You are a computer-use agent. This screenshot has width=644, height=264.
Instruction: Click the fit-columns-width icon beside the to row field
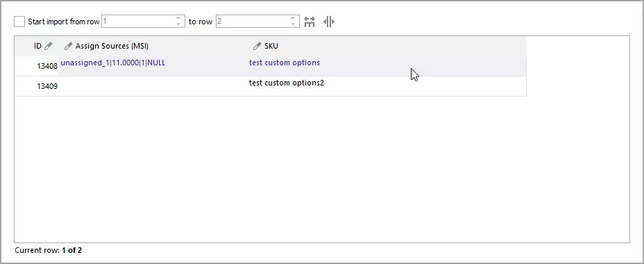(310, 22)
